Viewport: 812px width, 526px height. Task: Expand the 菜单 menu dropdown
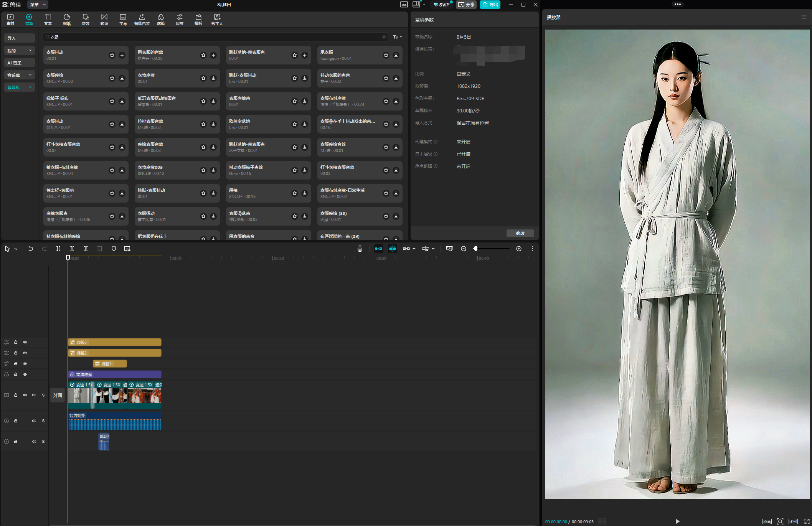click(38, 5)
